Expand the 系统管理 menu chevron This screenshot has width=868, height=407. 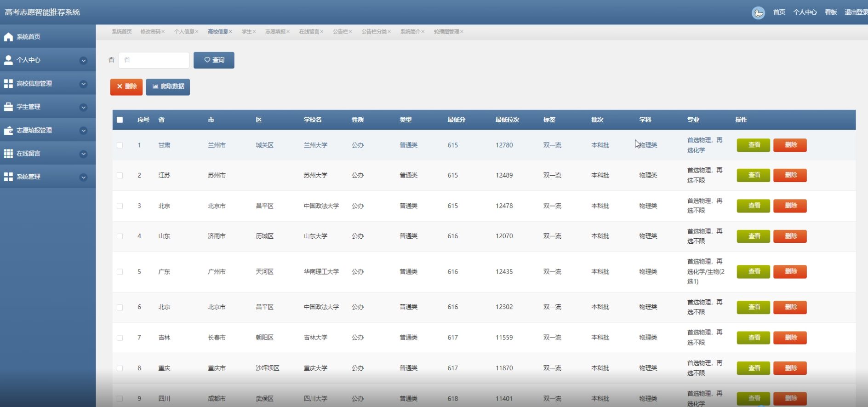[83, 177]
